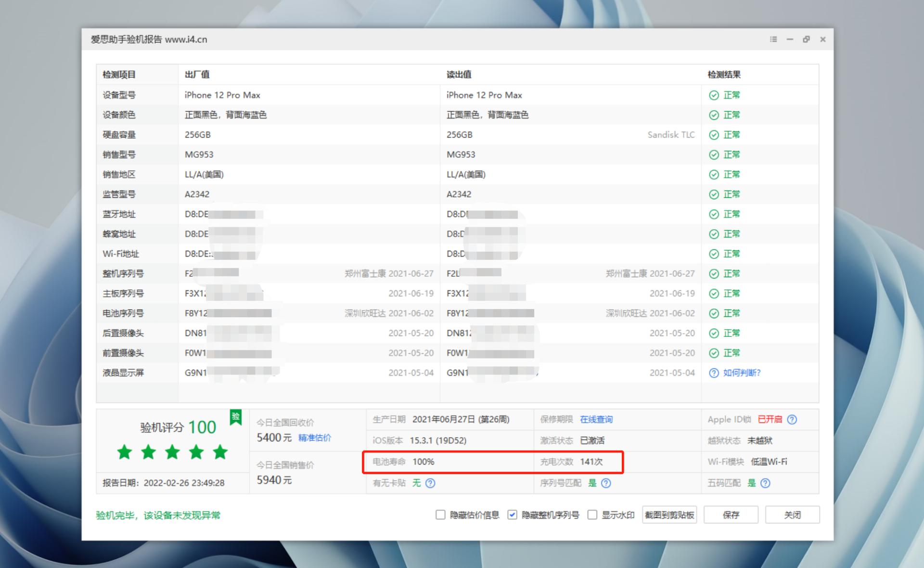Click the question mark icon before 如何判断?
The height and width of the screenshot is (568, 924).
click(714, 373)
